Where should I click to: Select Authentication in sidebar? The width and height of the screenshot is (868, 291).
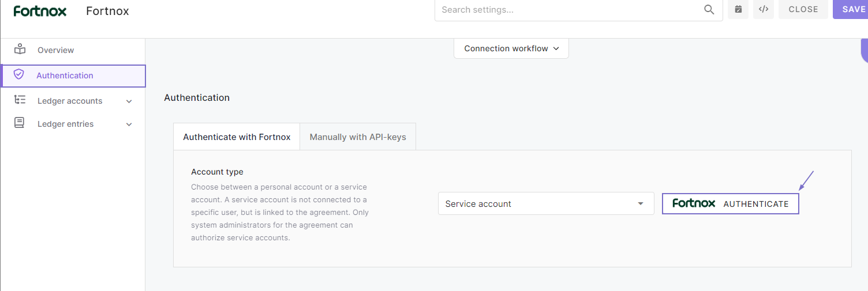point(73,75)
